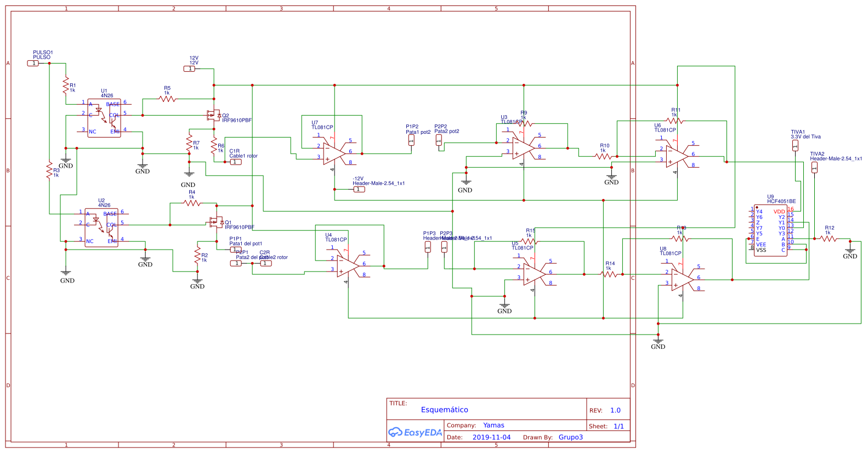Click the U9 HCF4051BE multiplexer chip
The height and width of the screenshot is (453, 868).
[770, 230]
